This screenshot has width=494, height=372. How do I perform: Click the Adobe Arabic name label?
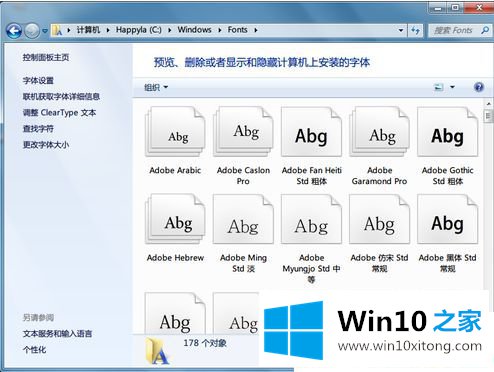[x=175, y=170]
